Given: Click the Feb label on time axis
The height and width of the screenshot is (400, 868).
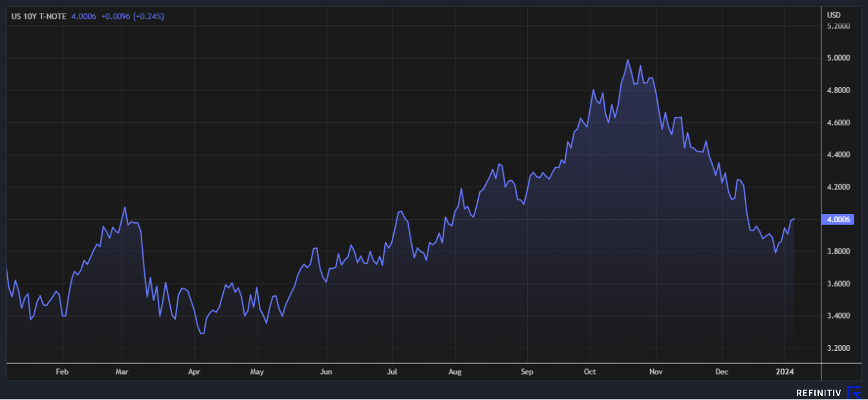Looking at the screenshot, I should [x=62, y=372].
